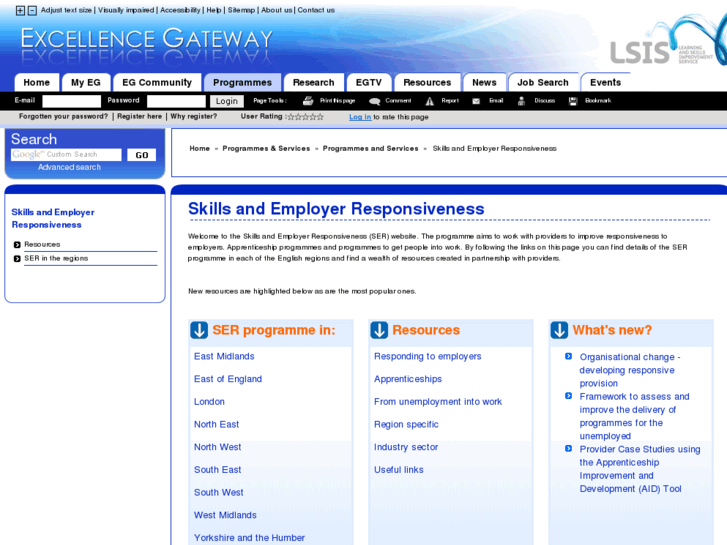Open East of England region link

[x=228, y=379]
